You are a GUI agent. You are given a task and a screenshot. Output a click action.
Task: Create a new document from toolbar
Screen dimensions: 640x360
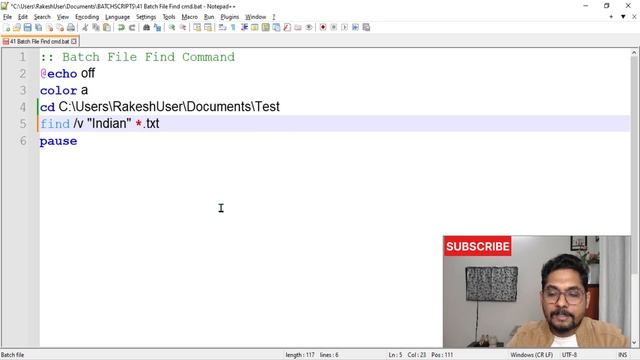point(7,27)
